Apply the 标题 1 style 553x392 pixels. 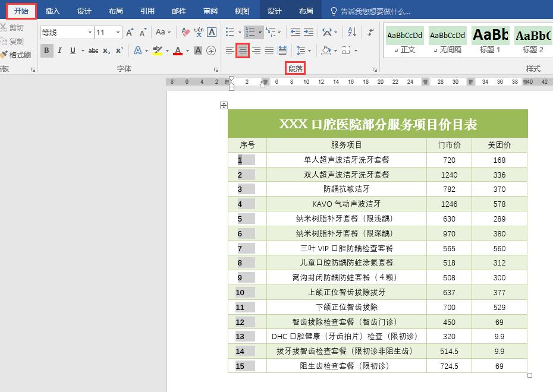[x=490, y=38]
